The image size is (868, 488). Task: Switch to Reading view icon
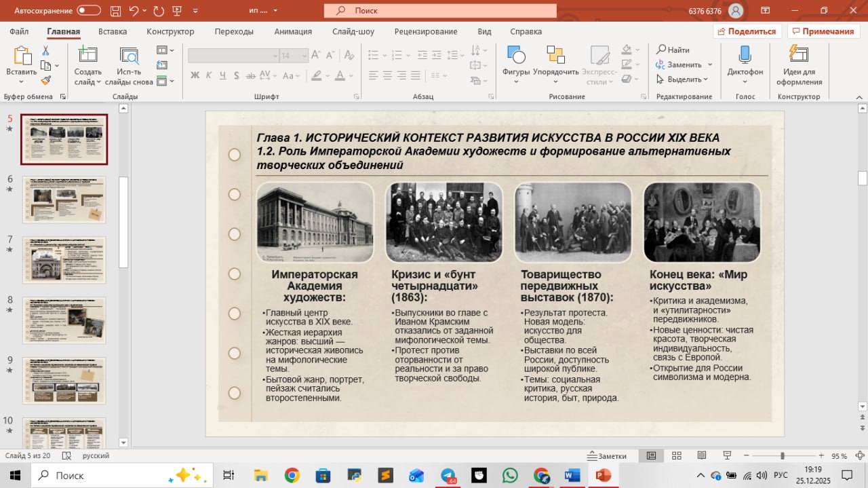tap(701, 455)
